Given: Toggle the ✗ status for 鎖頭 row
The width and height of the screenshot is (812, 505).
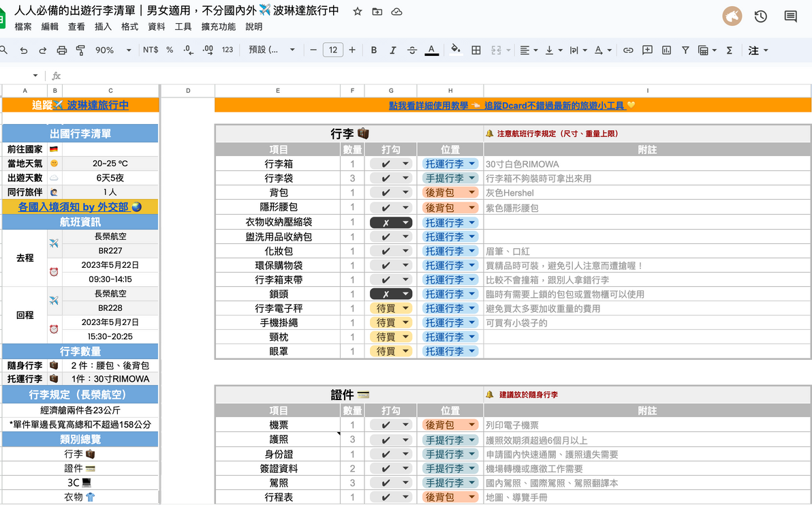Looking at the screenshot, I should pyautogui.click(x=391, y=294).
